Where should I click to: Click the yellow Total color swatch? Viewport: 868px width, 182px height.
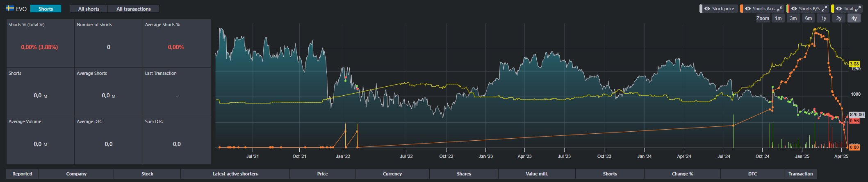click(833, 9)
